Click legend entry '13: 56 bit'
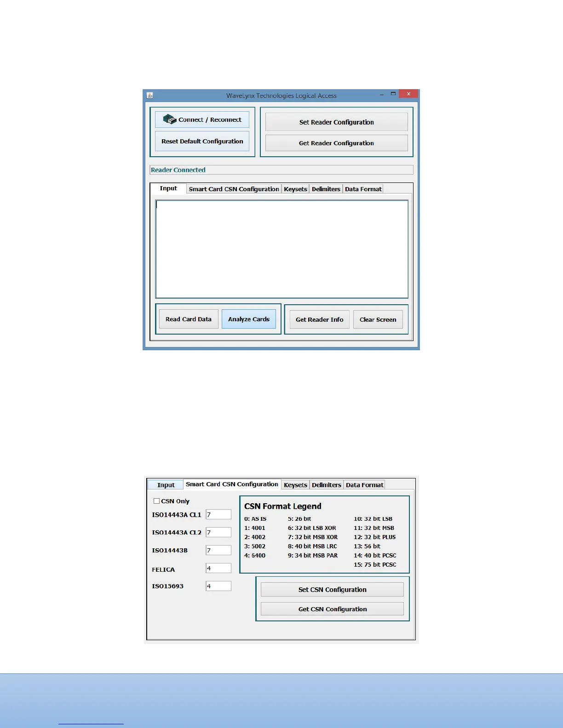The height and width of the screenshot is (728, 563). pos(367,546)
